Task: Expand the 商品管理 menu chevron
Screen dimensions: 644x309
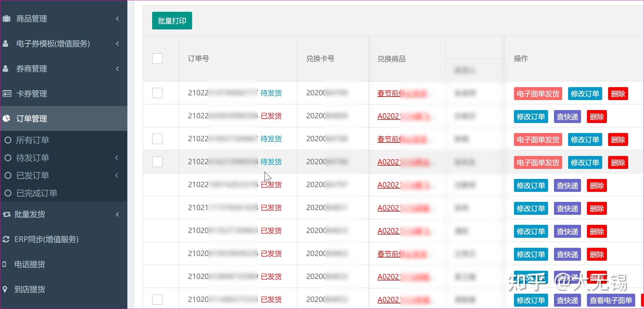Action: 117,19
